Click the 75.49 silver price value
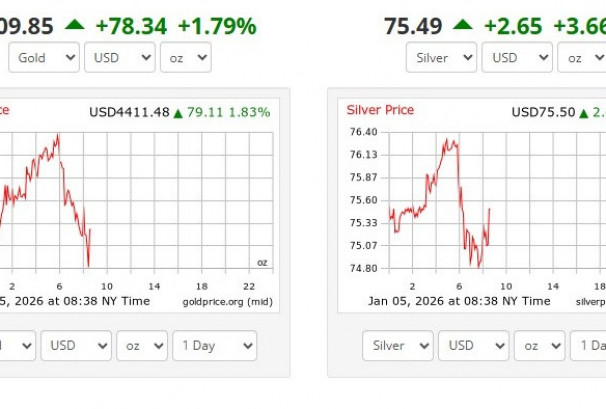The height and width of the screenshot is (409, 606). click(412, 26)
